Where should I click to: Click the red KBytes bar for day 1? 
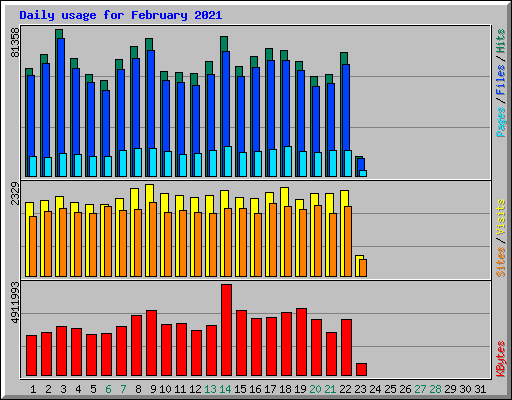click(32, 356)
